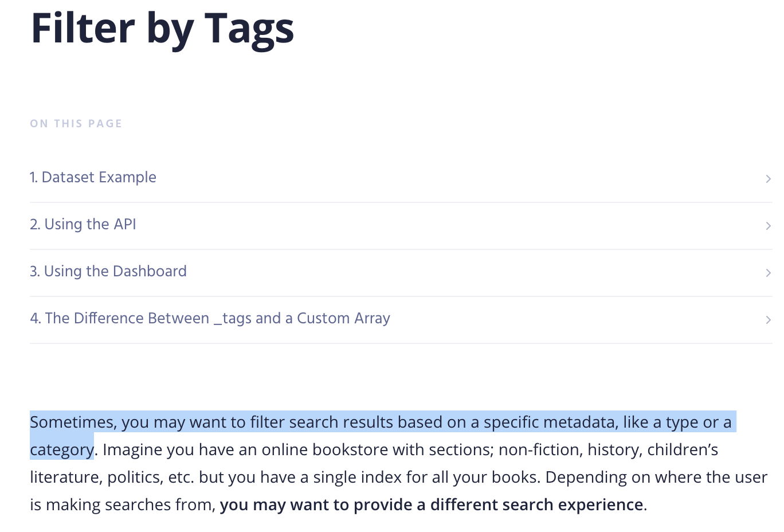Expand the Using the API entry via its chevron
The height and width of the screenshot is (532, 784).
point(769,226)
